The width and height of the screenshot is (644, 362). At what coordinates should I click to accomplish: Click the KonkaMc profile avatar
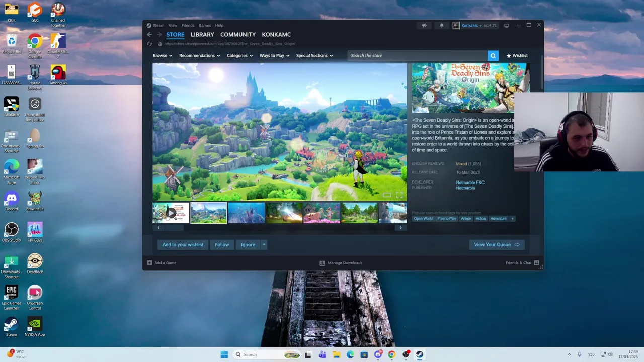click(456, 25)
